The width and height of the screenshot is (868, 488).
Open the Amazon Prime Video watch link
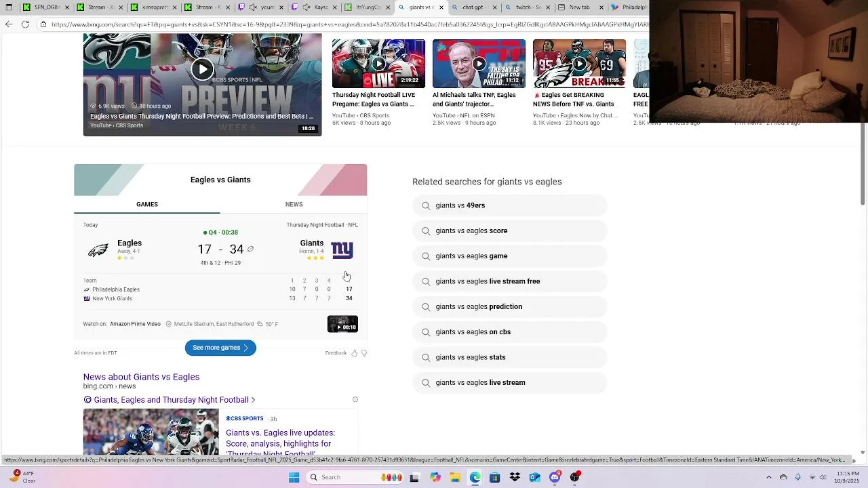[x=135, y=324]
